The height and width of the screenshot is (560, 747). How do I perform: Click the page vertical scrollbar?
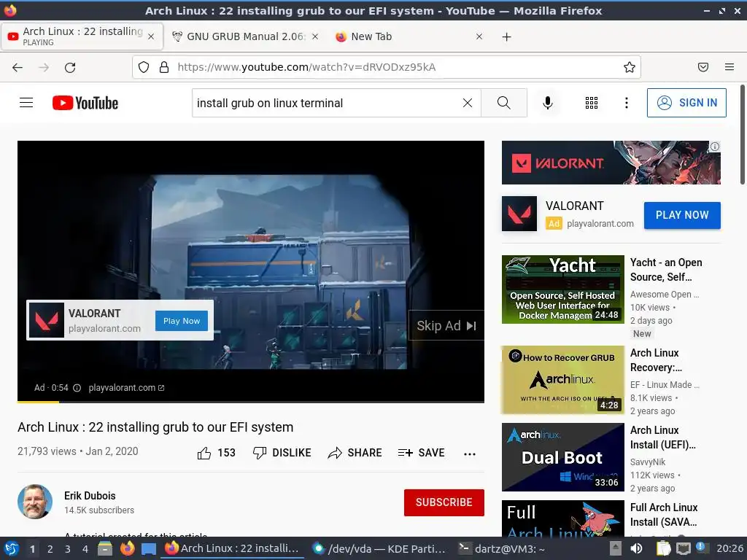tap(742, 135)
